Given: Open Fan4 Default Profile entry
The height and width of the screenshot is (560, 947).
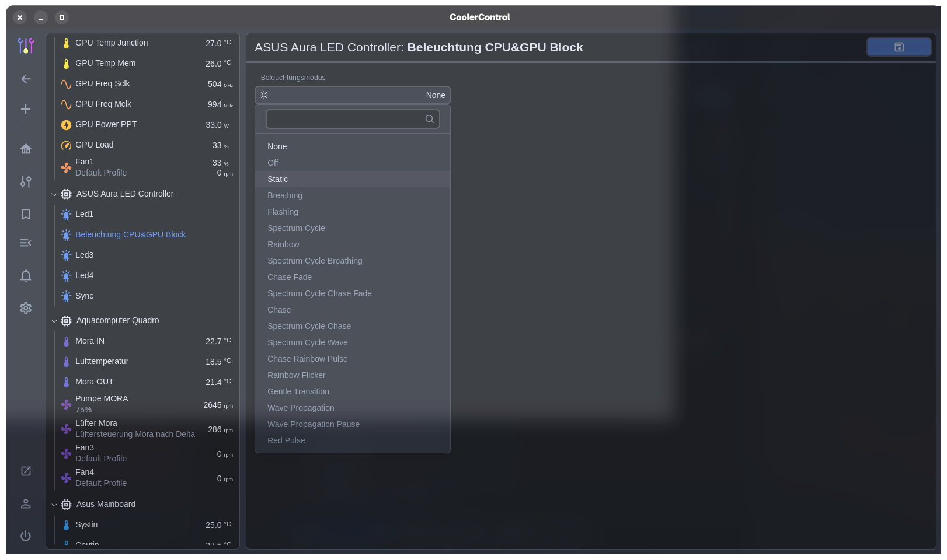Looking at the screenshot, I should point(146,477).
